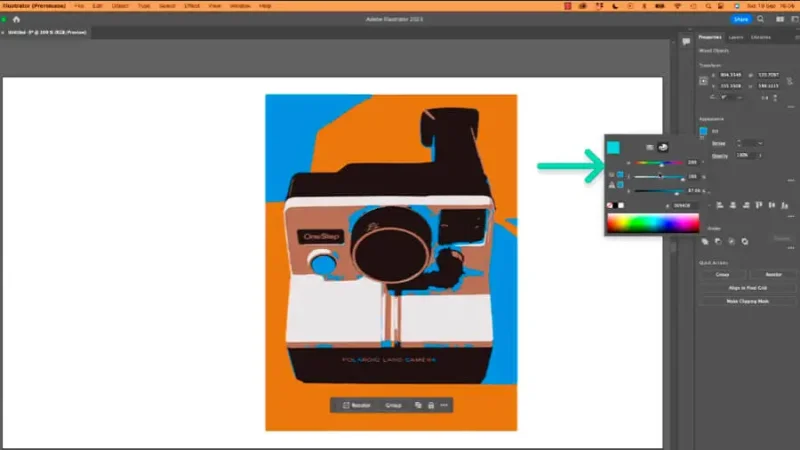
Task: Click the Stroke weight stepper arrows
Action: tap(739, 143)
